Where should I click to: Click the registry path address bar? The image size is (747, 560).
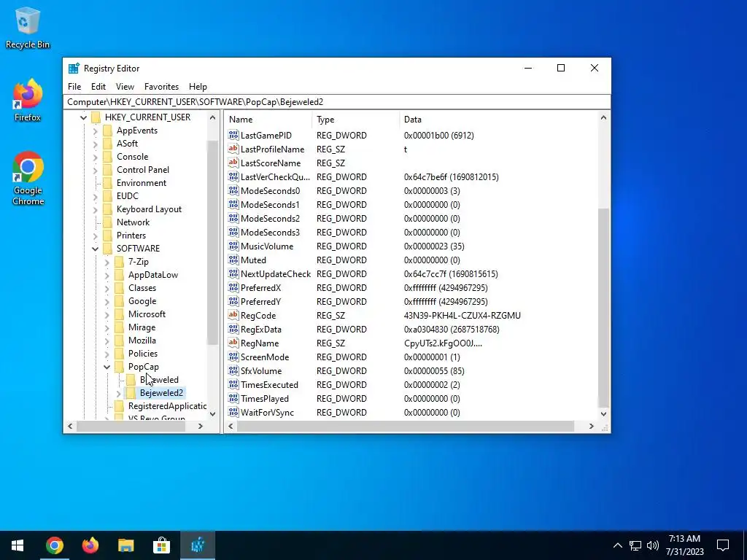(336, 102)
